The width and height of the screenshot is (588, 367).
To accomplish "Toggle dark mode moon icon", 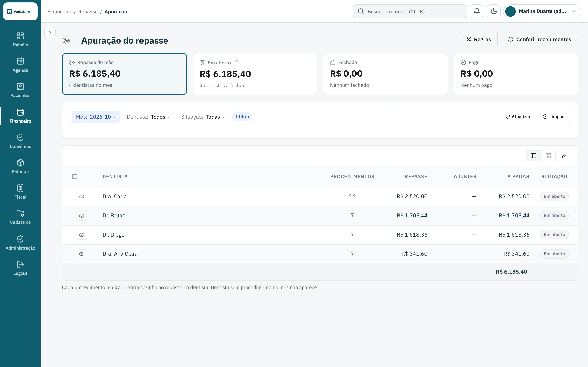I will (493, 11).
